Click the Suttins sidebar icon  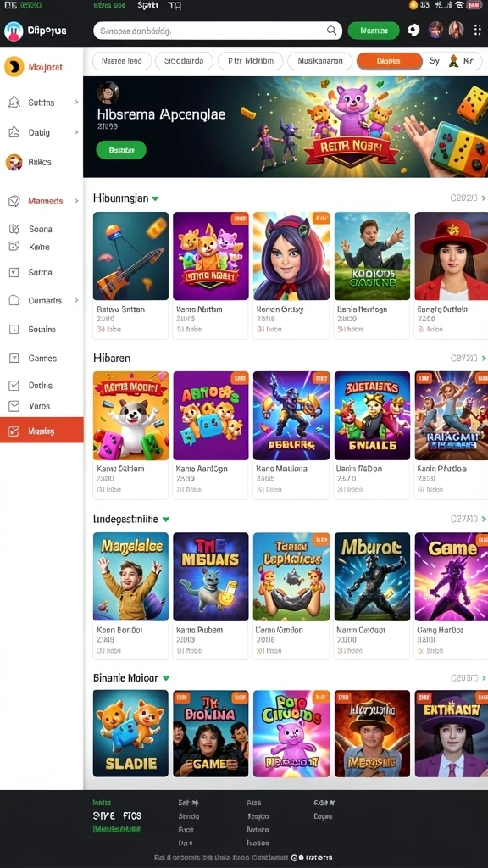(14, 103)
